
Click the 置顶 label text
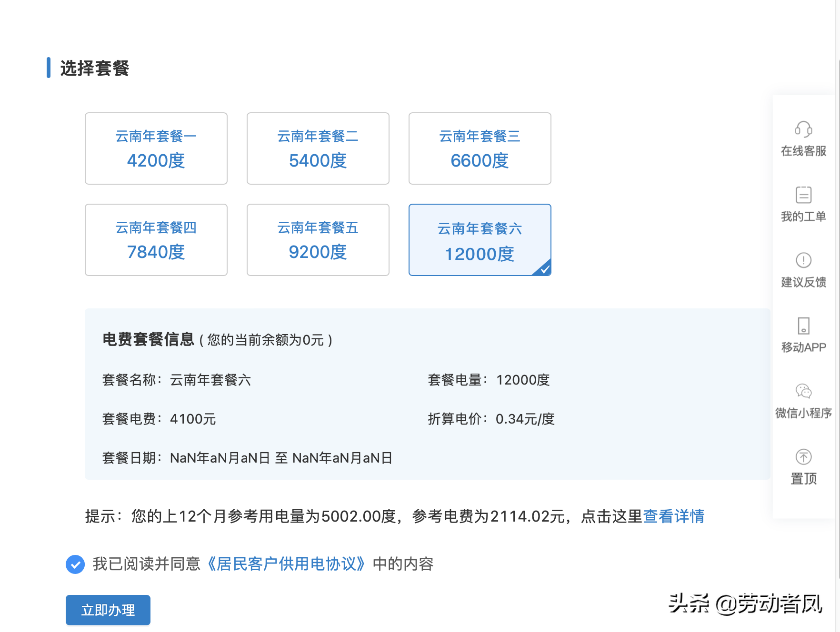(803, 479)
